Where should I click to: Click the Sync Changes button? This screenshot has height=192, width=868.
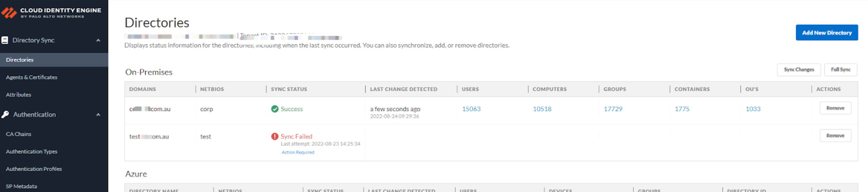pyautogui.click(x=799, y=69)
